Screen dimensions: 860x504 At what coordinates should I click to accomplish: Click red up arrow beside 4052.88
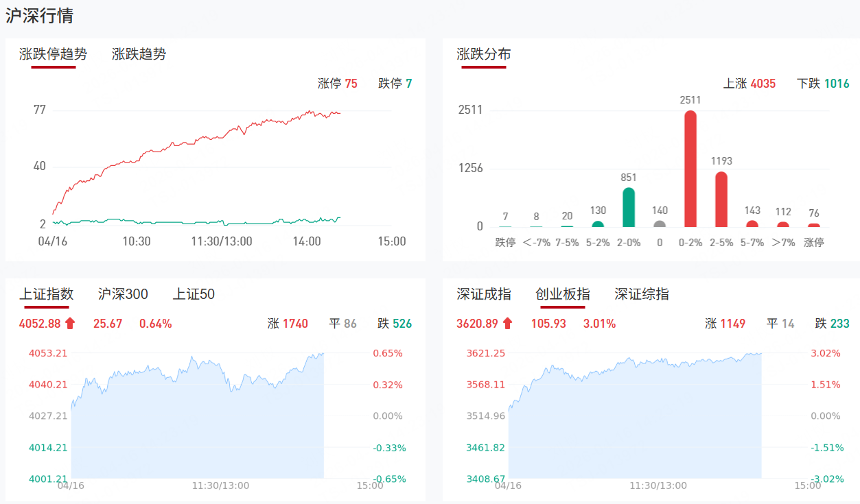pos(70,324)
